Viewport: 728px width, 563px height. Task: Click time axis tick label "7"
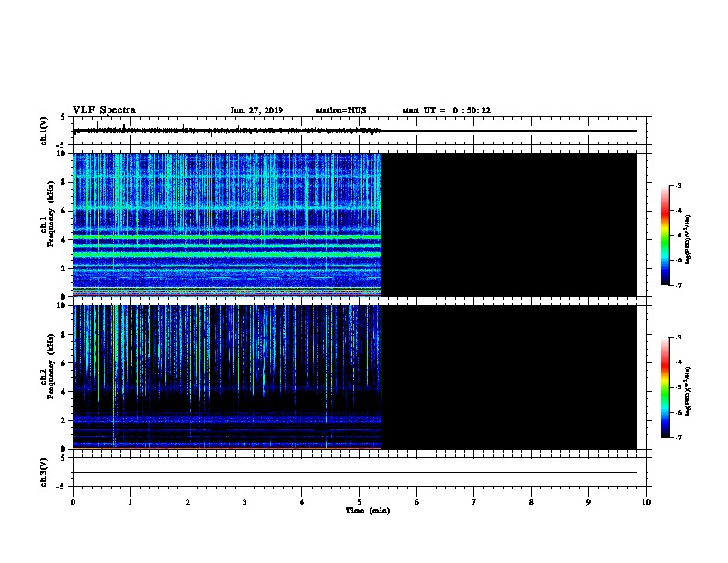coord(474,502)
